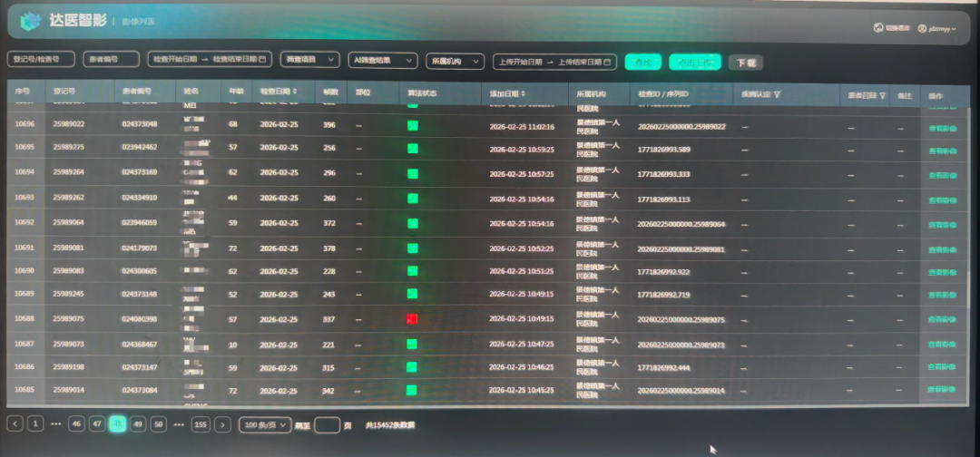Open the jdzrmyy user account menu
Screen dimensions: 980x457
[x=936, y=28]
